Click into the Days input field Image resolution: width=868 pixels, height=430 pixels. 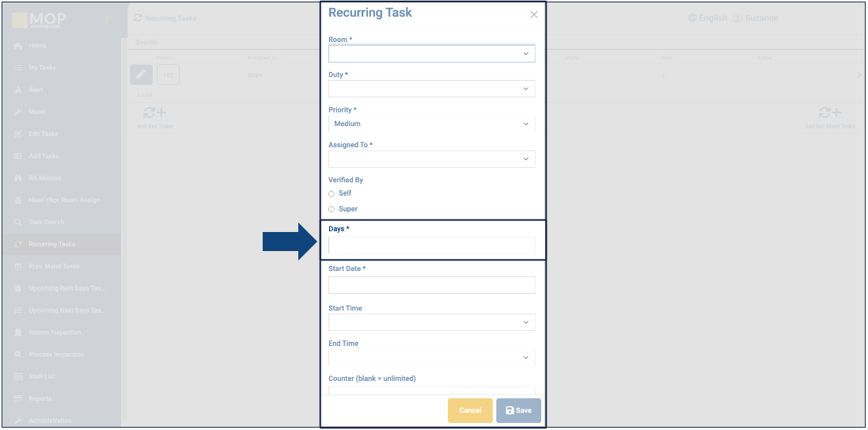431,245
